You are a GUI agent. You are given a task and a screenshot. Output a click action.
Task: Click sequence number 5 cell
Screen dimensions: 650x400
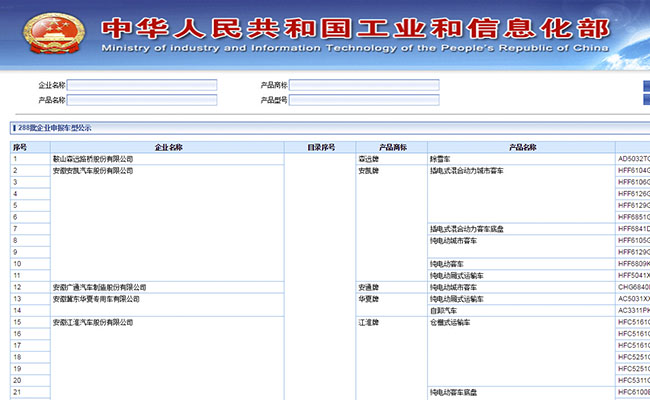(x=30, y=205)
